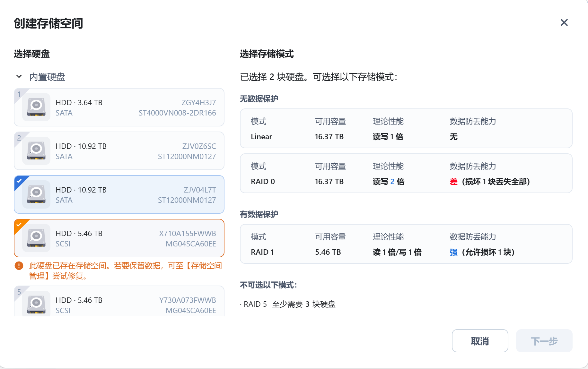Click the 强 (允许损坏 1 块) rating

click(482, 252)
